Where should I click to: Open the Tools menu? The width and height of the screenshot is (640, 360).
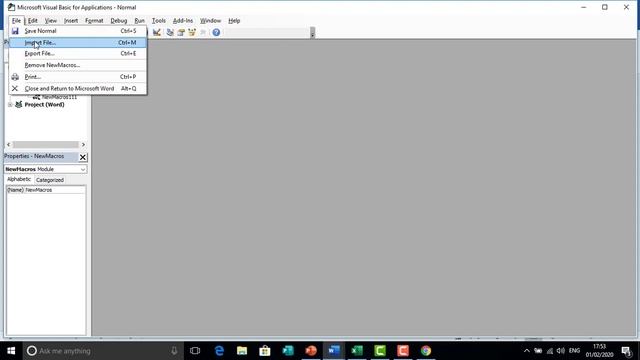[159, 20]
